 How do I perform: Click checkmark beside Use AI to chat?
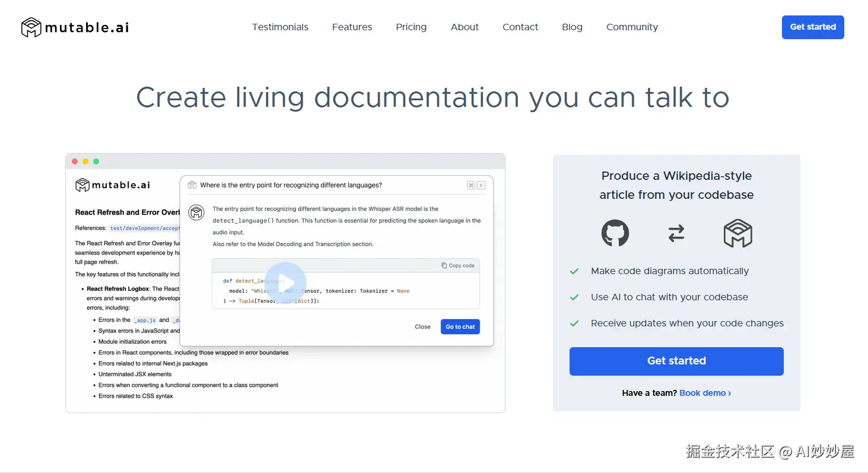[574, 297]
